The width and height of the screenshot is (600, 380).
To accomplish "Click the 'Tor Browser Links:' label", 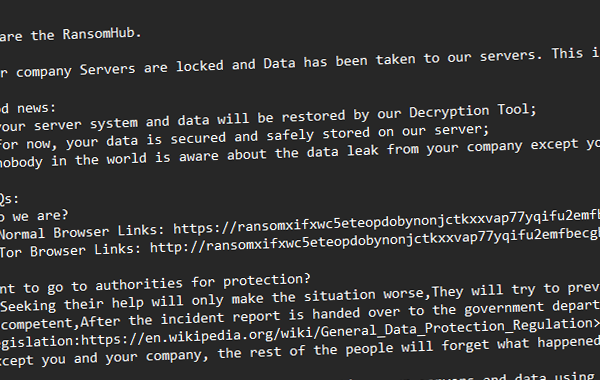I will (x=71, y=251).
